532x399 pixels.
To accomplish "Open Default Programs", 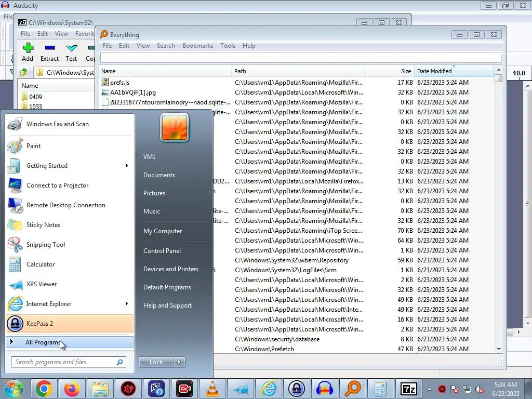I will (x=167, y=287).
